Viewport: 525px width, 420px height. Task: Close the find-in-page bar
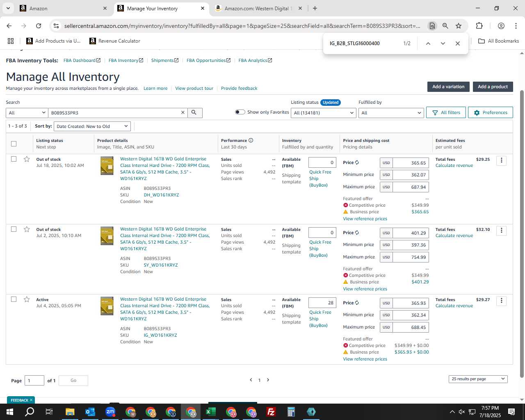(x=458, y=43)
